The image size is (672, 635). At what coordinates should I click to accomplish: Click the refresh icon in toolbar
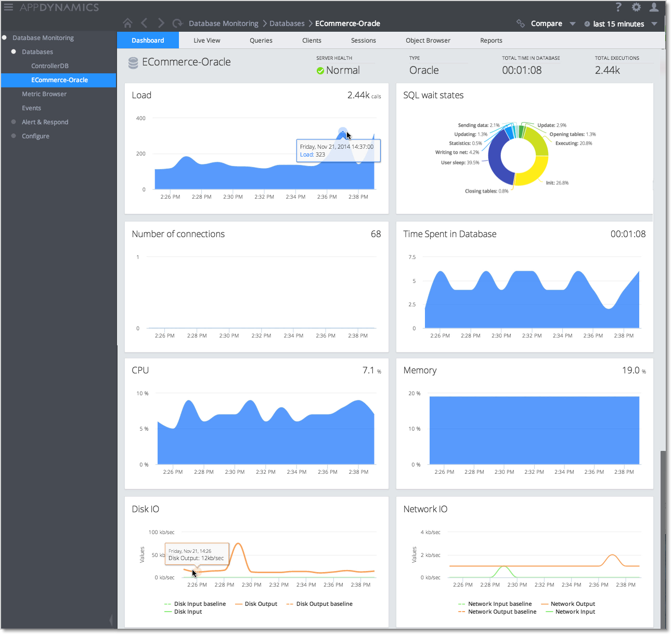click(x=178, y=23)
